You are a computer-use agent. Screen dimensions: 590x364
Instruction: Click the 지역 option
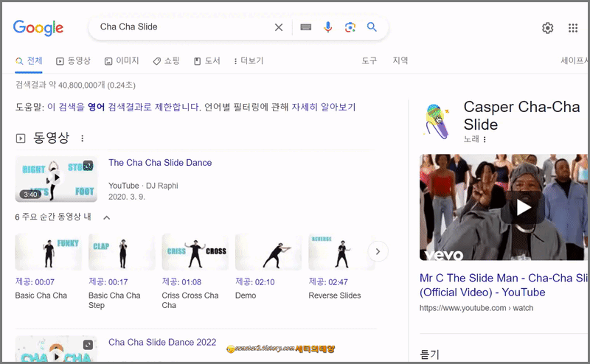tap(400, 60)
